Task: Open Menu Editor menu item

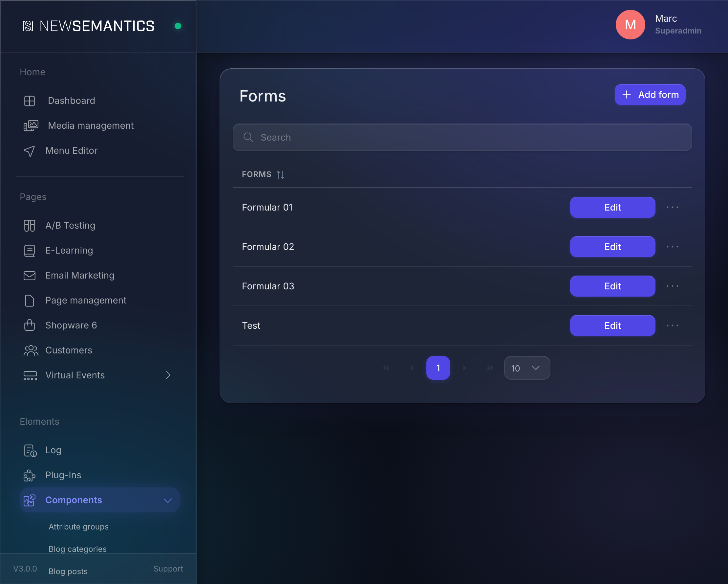Action: [x=99, y=151]
